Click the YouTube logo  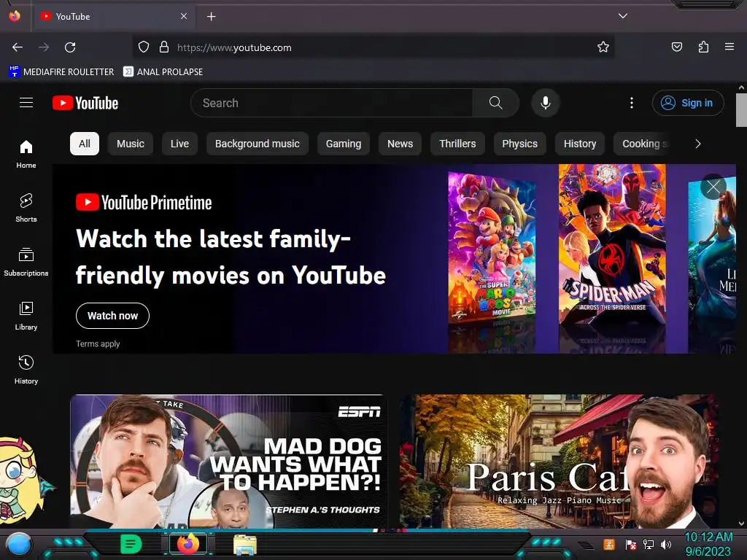(85, 103)
